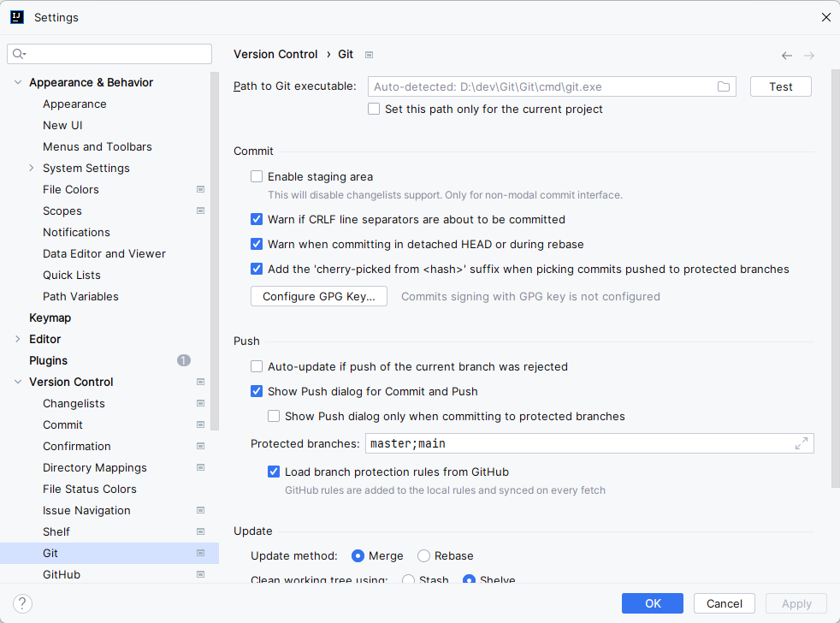Image resolution: width=840 pixels, height=623 pixels.
Task: Open Quick Lists settings
Action: tap(72, 275)
